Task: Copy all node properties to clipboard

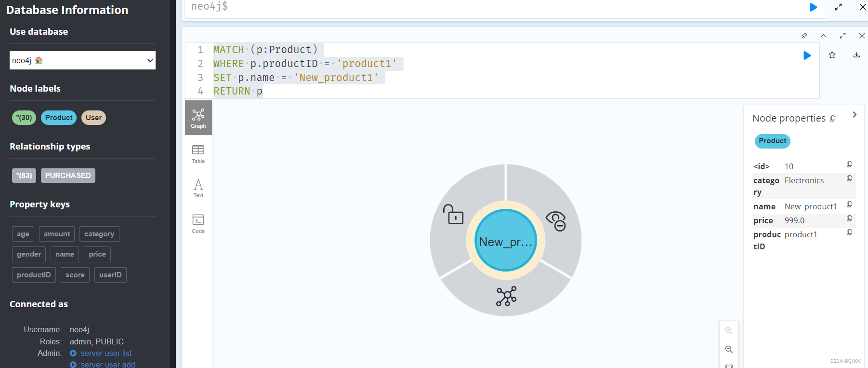Action: tap(832, 119)
